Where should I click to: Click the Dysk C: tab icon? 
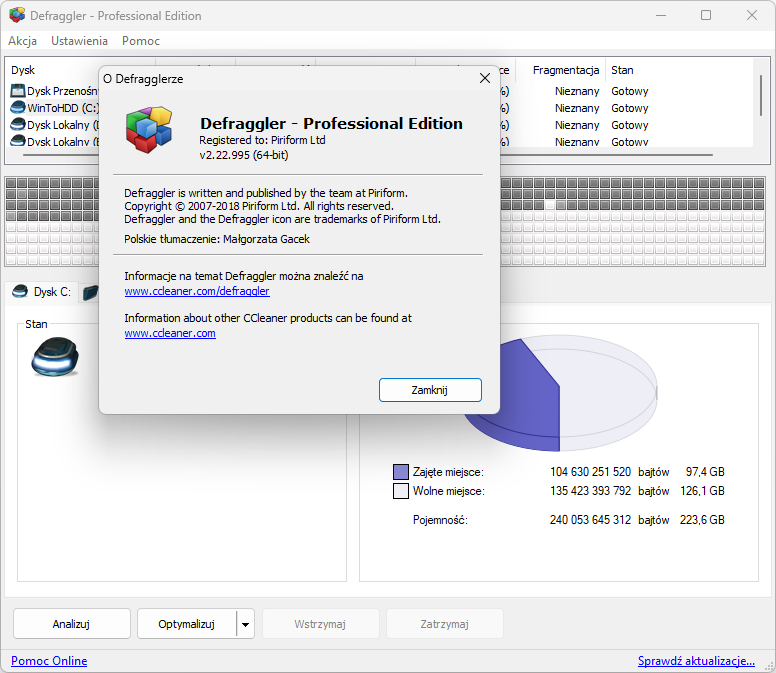point(20,291)
